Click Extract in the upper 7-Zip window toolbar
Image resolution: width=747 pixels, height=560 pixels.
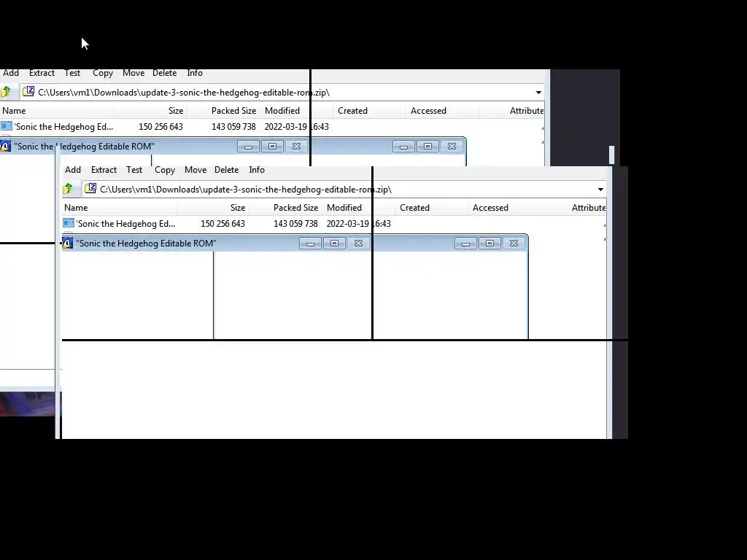(42, 73)
